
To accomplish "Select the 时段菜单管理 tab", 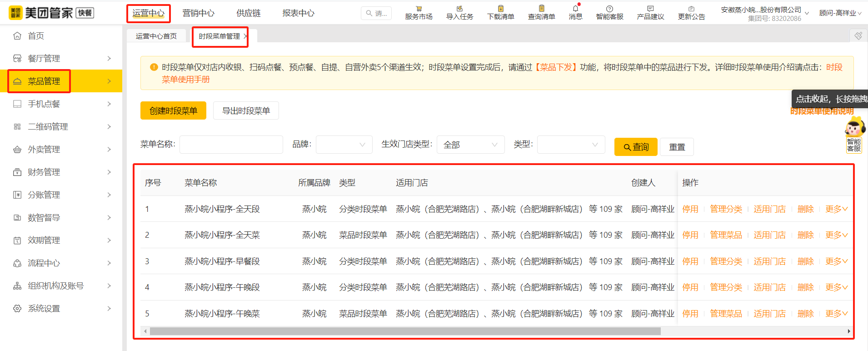I will (x=219, y=36).
